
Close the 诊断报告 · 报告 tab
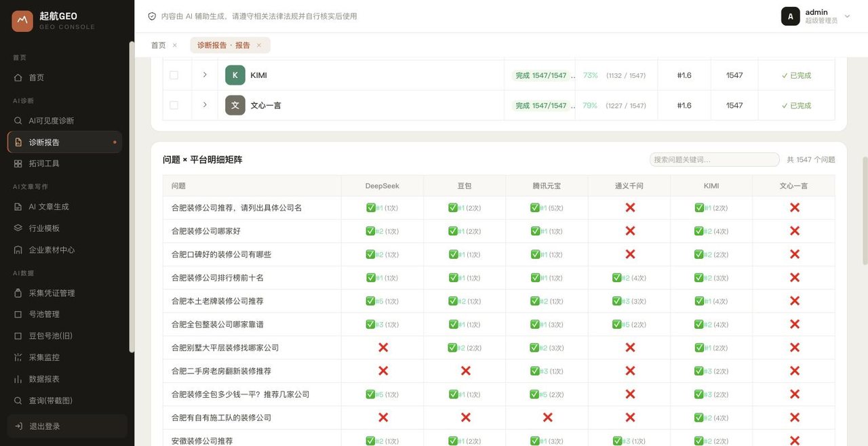[x=259, y=45]
